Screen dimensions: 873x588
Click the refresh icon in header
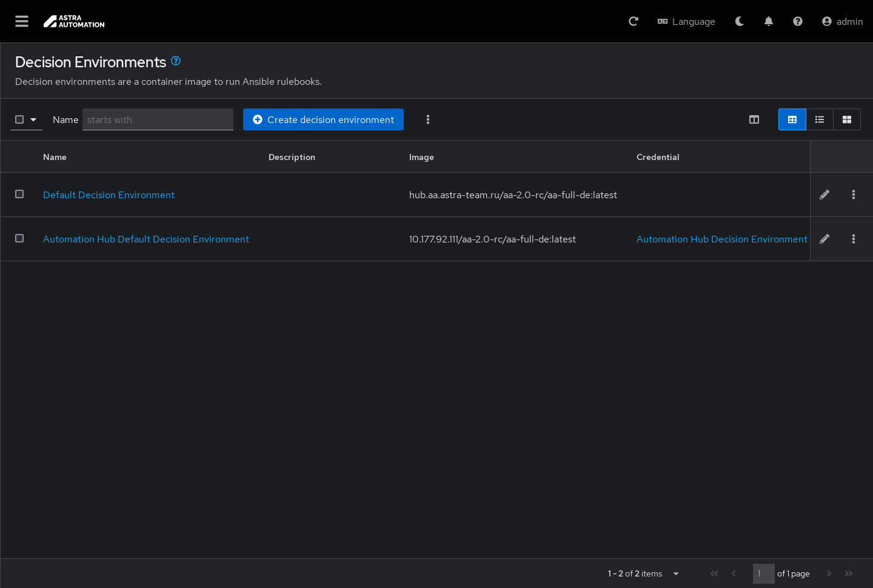pyautogui.click(x=634, y=21)
